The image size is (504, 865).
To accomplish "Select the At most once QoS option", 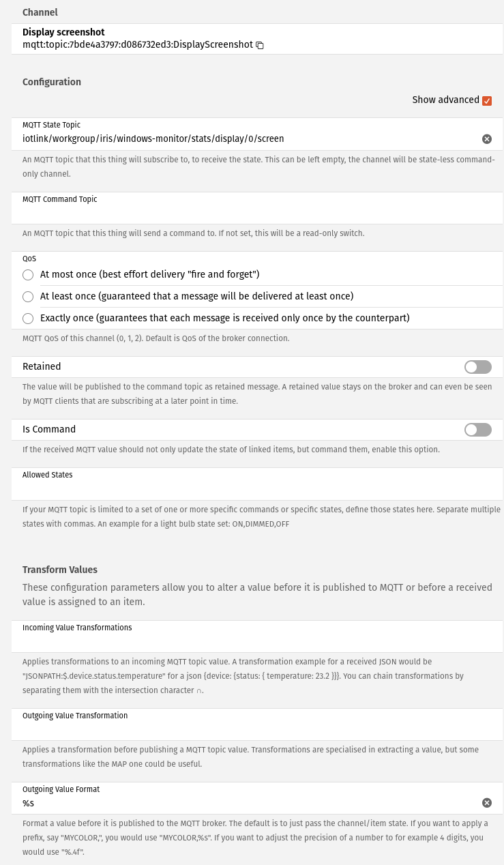I will point(28,275).
